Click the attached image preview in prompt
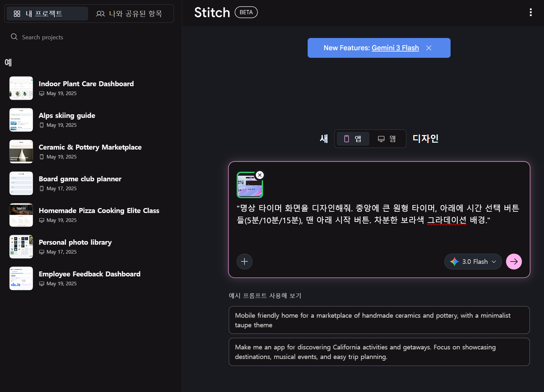 pyautogui.click(x=250, y=185)
